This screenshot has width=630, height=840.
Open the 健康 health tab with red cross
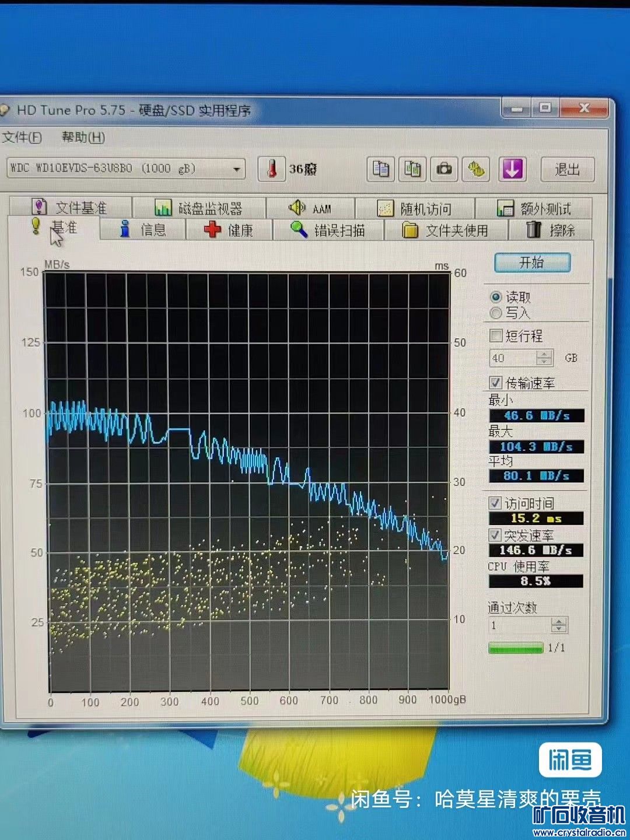tap(229, 230)
